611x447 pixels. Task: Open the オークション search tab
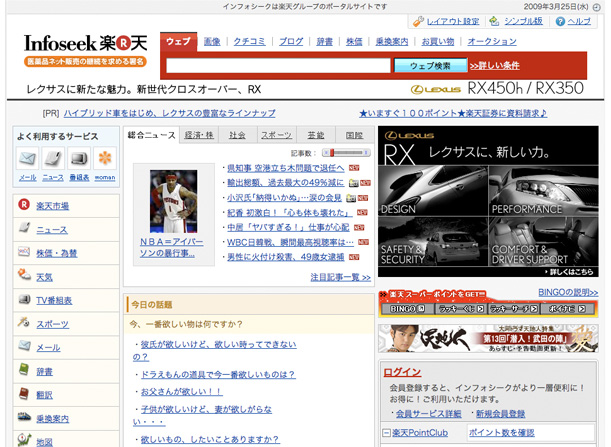click(492, 42)
